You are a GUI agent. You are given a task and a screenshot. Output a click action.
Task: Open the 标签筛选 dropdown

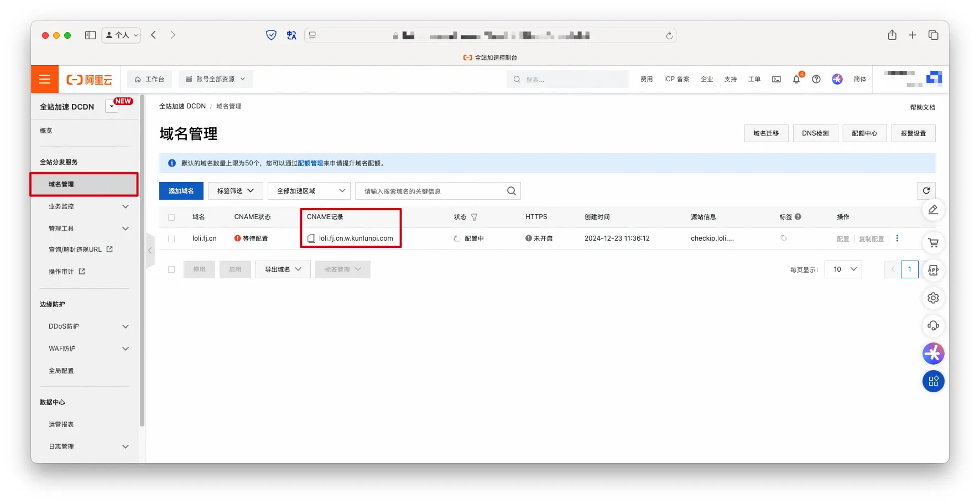tap(235, 191)
